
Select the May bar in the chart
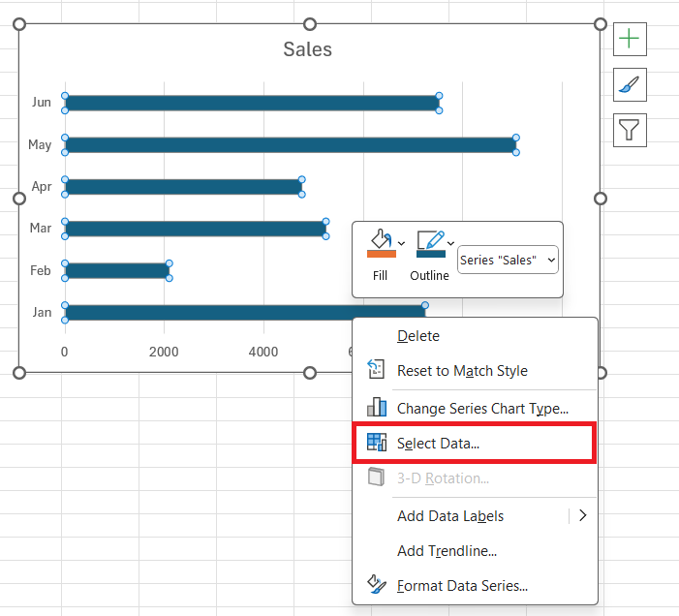point(291,145)
